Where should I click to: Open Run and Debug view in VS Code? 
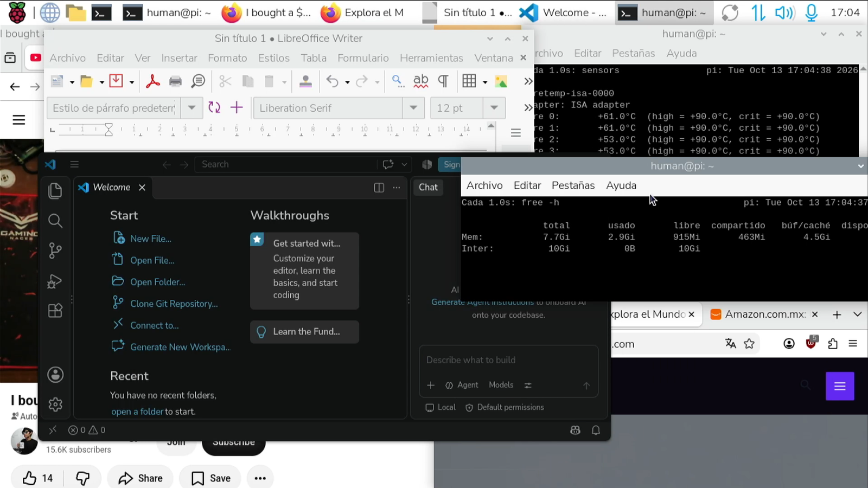[55, 281]
